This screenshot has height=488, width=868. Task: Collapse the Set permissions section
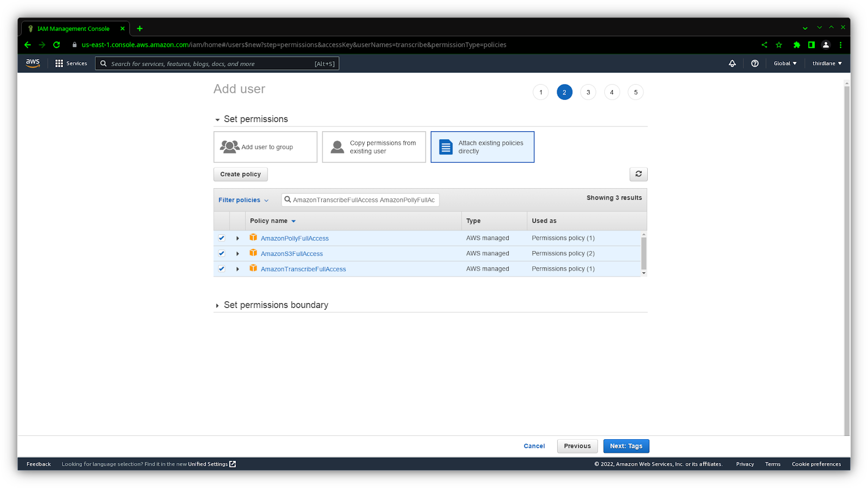218,120
